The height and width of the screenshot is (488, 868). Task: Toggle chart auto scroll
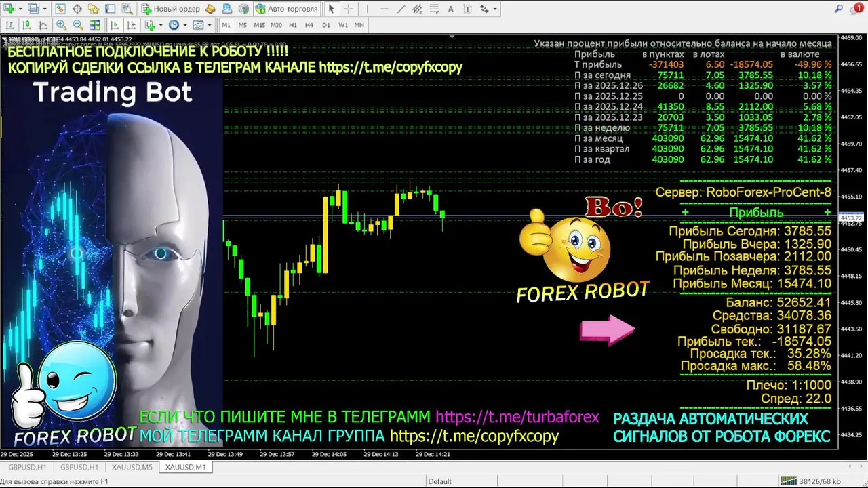point(115,25)
